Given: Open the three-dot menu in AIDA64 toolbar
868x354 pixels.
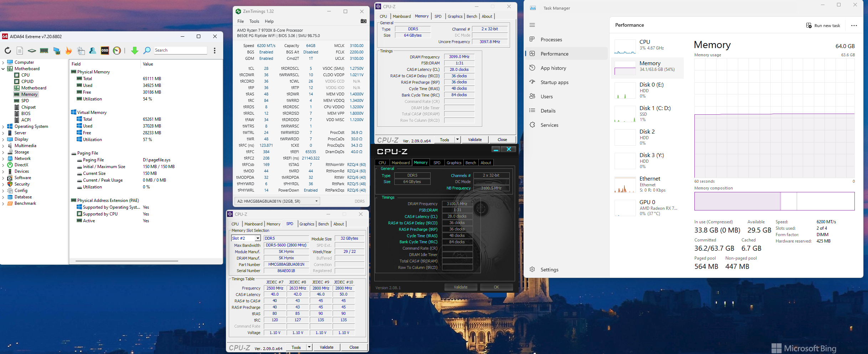Looking at the screenshot, I should coord(215,51).
